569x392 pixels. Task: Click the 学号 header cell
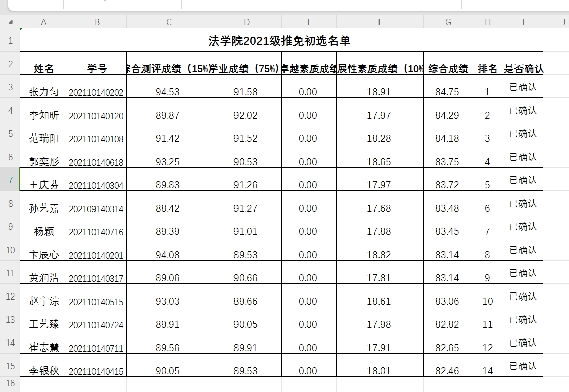[x=97, y=69]
